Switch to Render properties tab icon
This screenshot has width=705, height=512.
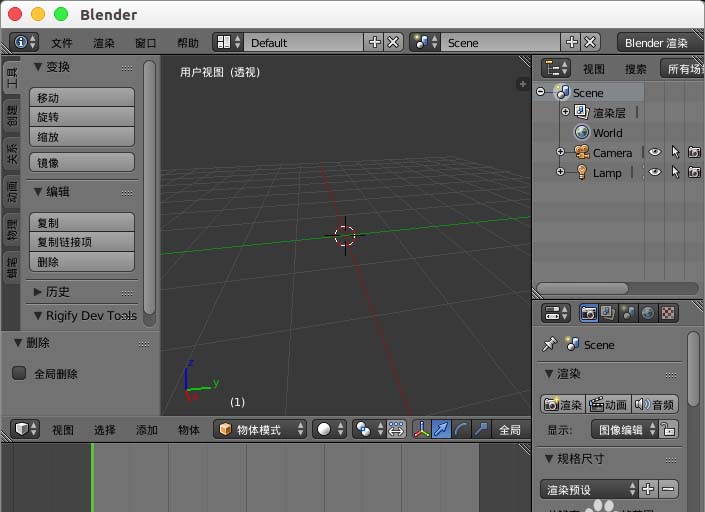pos(588,313)
